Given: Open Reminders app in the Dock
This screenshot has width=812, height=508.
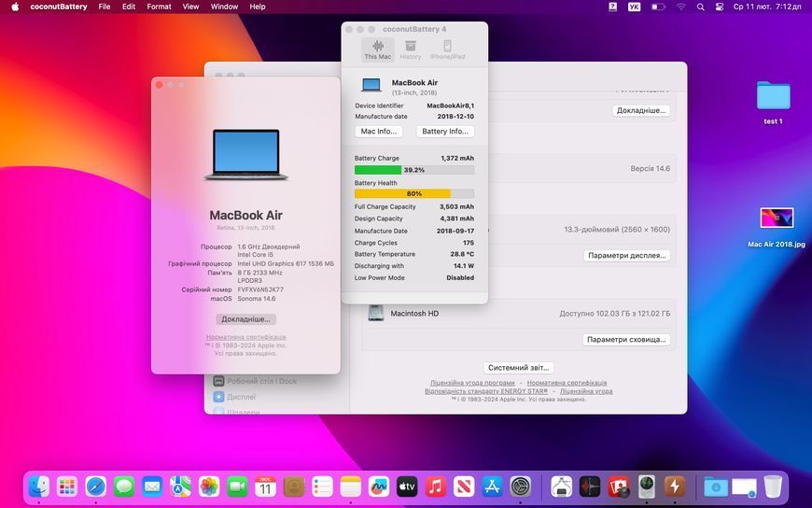Looking at the screenshot, I should [322, 487].
